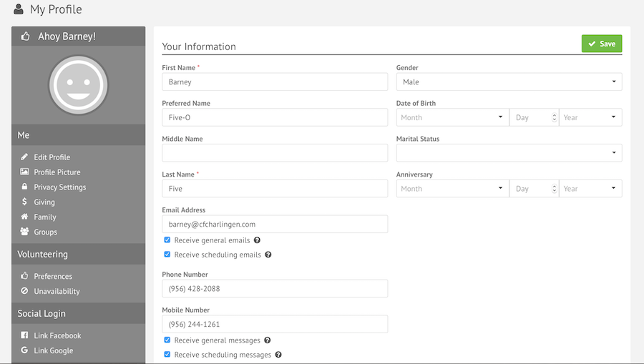Viewport: 644px width, 364px height.
Task: Click the person icon beside My Profile
Action: [19, 9]
